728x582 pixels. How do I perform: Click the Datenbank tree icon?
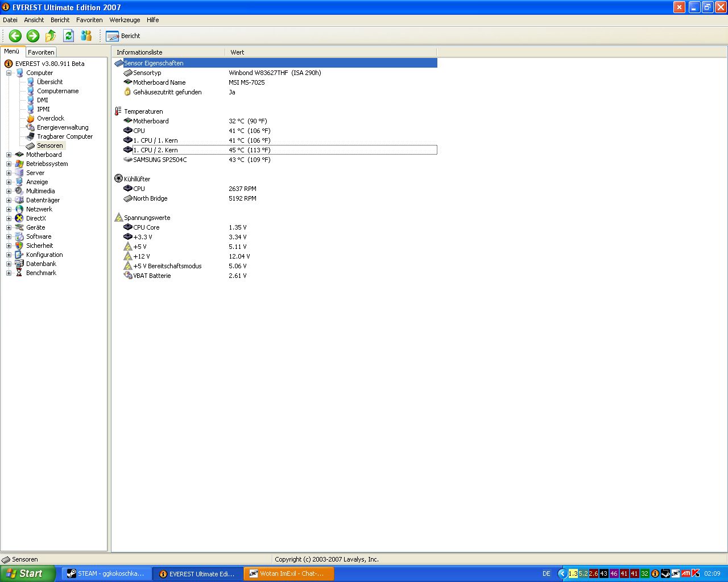pos(19,264)
